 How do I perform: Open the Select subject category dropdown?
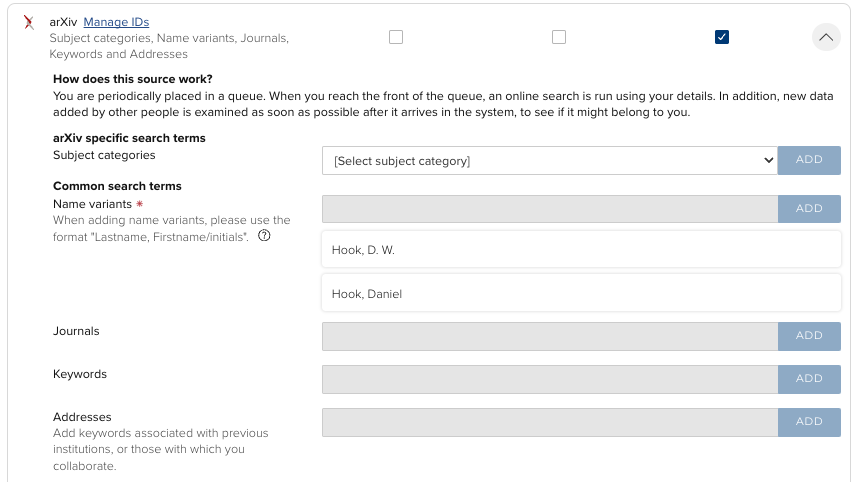click(x=549, y=160)
